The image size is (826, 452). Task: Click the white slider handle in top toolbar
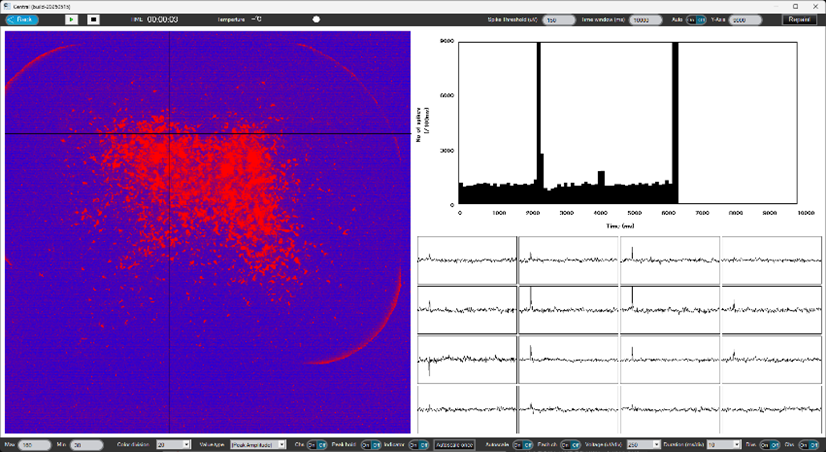[x=317, y=19]
